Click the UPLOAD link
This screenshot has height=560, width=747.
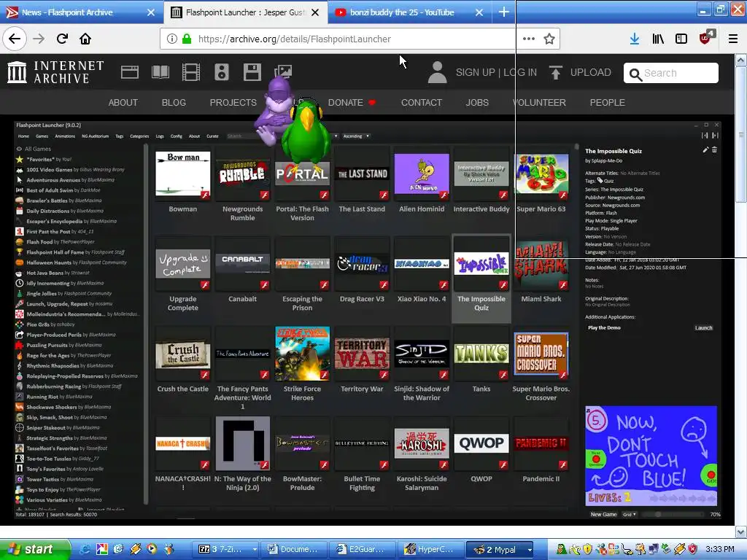click(591, 72)
